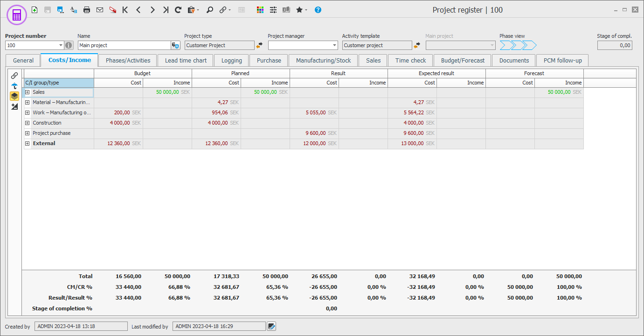This screenshot has height=336, width=644.
Task: Click the blue save-as icon with dots
Action: coord(61,9)
